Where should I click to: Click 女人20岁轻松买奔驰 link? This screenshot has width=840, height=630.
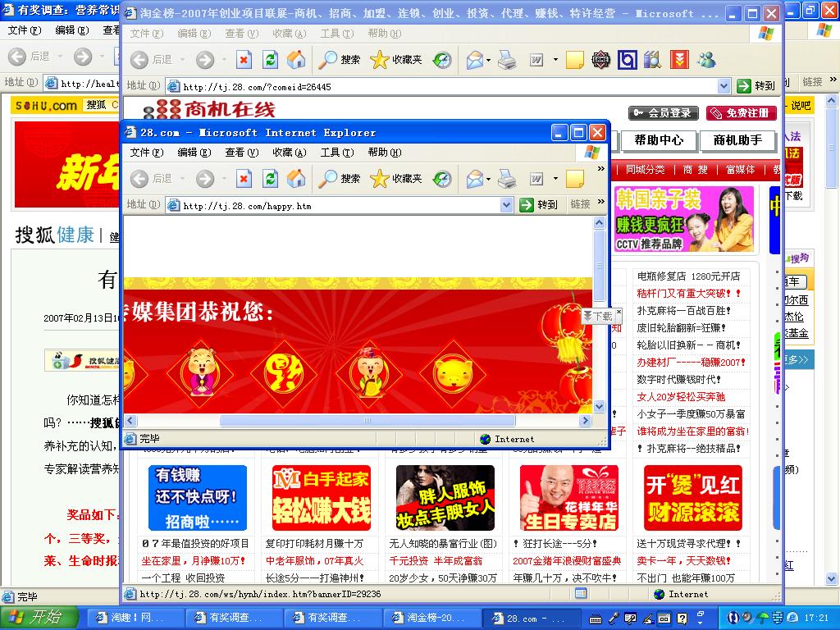(x=681, y=397)
